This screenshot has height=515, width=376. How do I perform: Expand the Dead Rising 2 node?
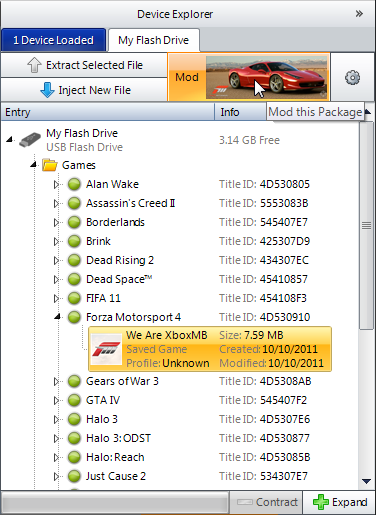click(56, 260)
